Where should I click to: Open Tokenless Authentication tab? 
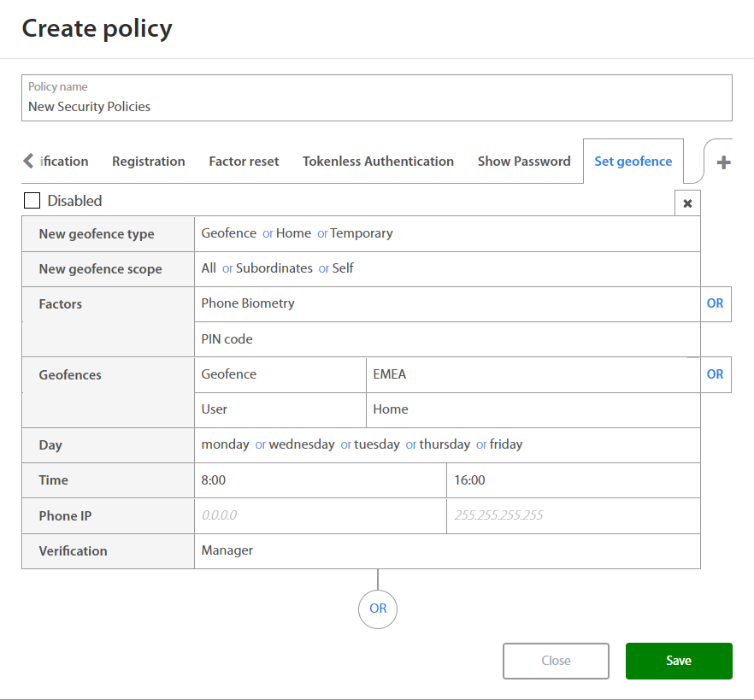[378, 162]
